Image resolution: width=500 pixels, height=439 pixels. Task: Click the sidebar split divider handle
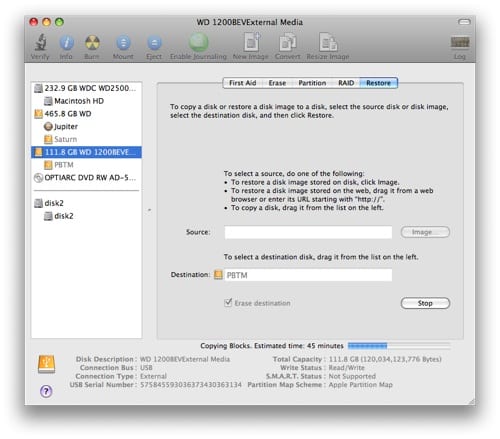click(149, 210)
